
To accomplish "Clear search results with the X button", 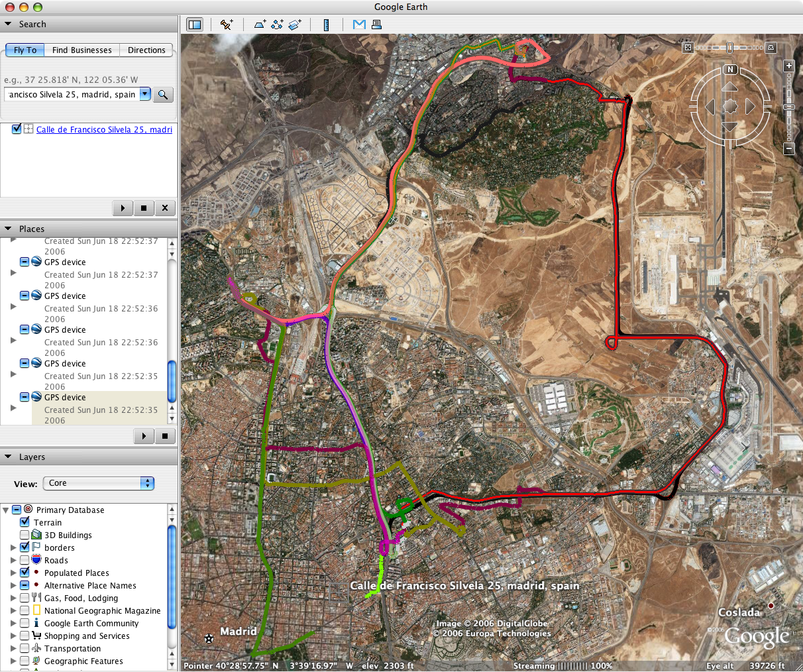I will pyautogui.click(x=165, y=208).
